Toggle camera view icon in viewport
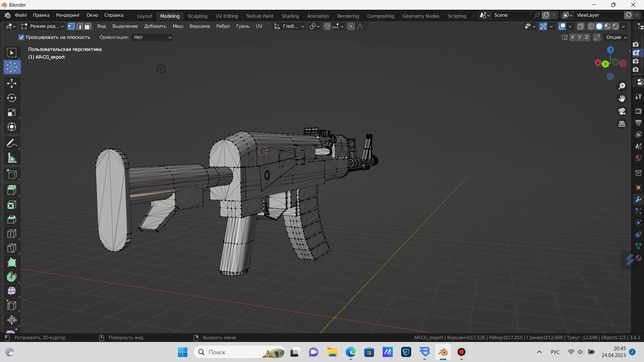 (x=622, y=111)
